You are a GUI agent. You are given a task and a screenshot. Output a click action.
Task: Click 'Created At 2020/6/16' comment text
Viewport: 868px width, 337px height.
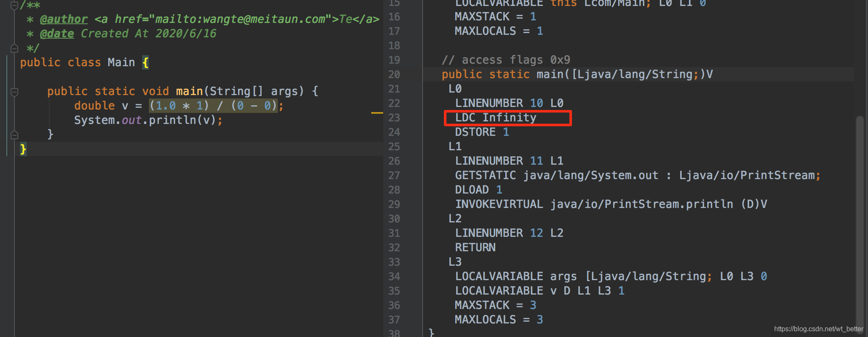pyautogui.click(x=148, y=34)
